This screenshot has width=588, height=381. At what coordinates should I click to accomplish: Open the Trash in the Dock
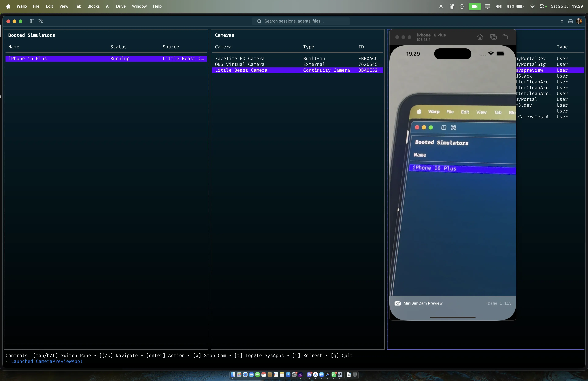355,375
